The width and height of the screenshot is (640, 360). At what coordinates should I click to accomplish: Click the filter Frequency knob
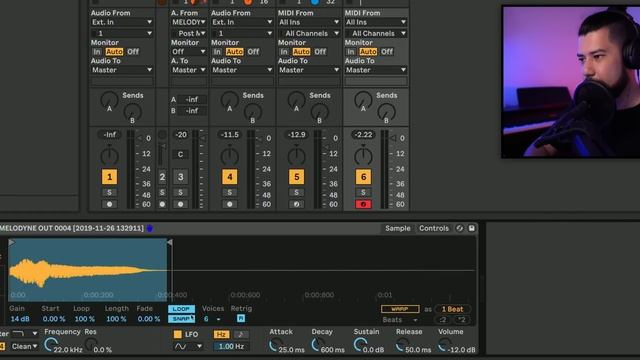51,344
